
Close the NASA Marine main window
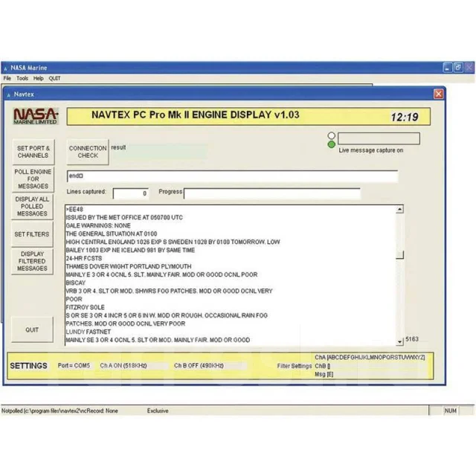coord(469,68)
